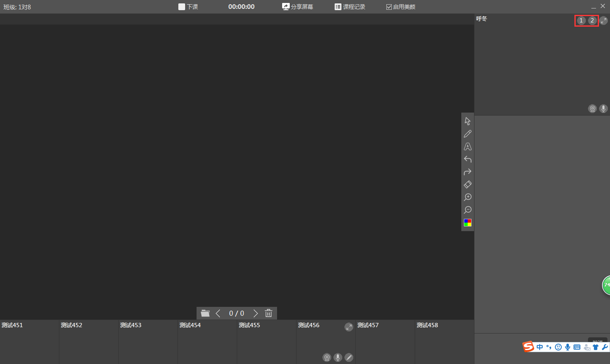Screen dimensions: 610x364
Task: Open courseware folder
Action: point(205,313)
